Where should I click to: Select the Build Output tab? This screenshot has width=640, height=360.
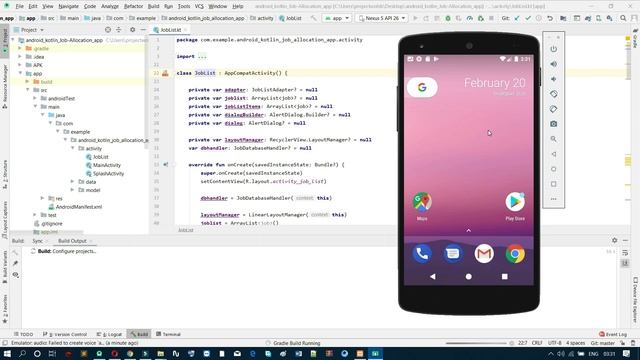(72, 241)
